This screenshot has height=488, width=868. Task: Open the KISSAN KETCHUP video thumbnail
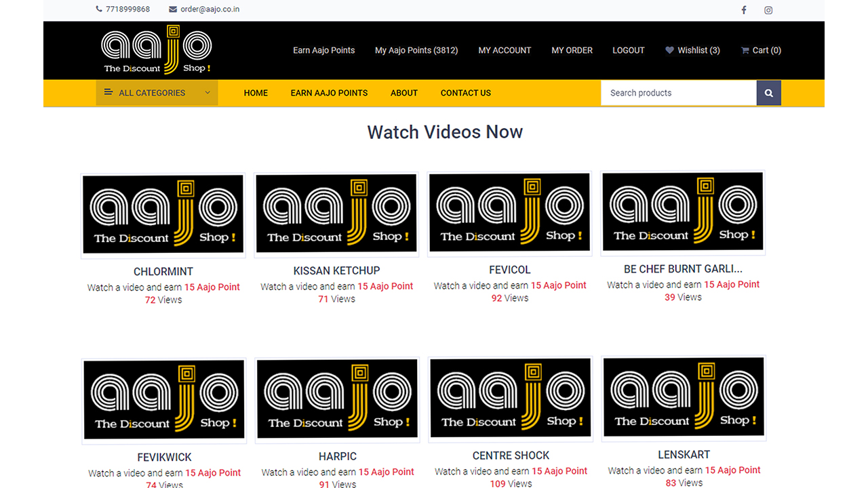coord(336,215)
